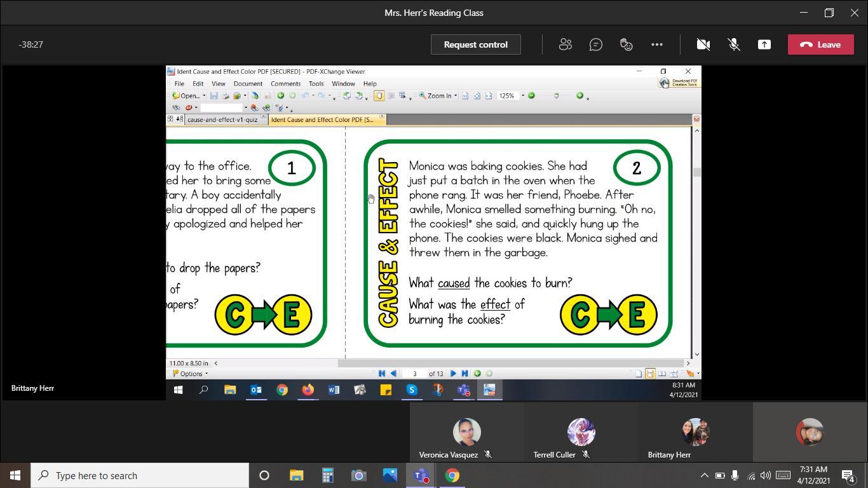Click the Request control button
Image resolution: width=868 pixels, height=488 pixels.
pyautogui.click(x=475, y=44)
